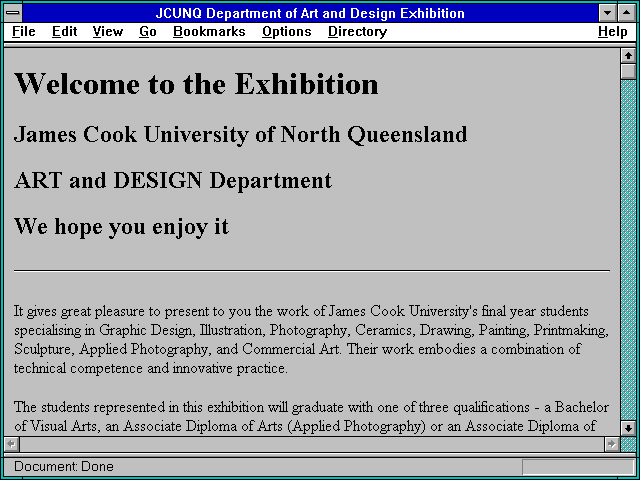Screen dimensions: 640x480
Task: Click 'James Cook University of North Queensland' heading
Action: point(240,135)
